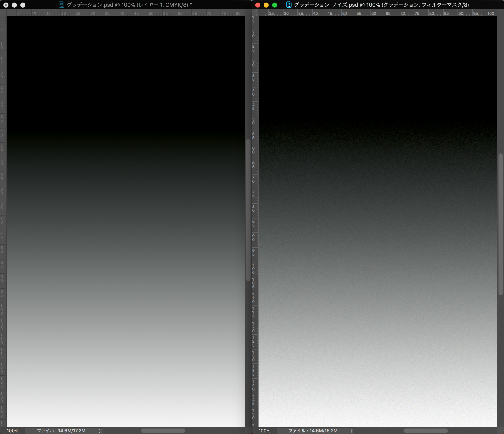Click the horizontal scrollbar thumb in the グラデーション_ノイズ.psd window
This screenshot has width=504, height=434.
426,431
